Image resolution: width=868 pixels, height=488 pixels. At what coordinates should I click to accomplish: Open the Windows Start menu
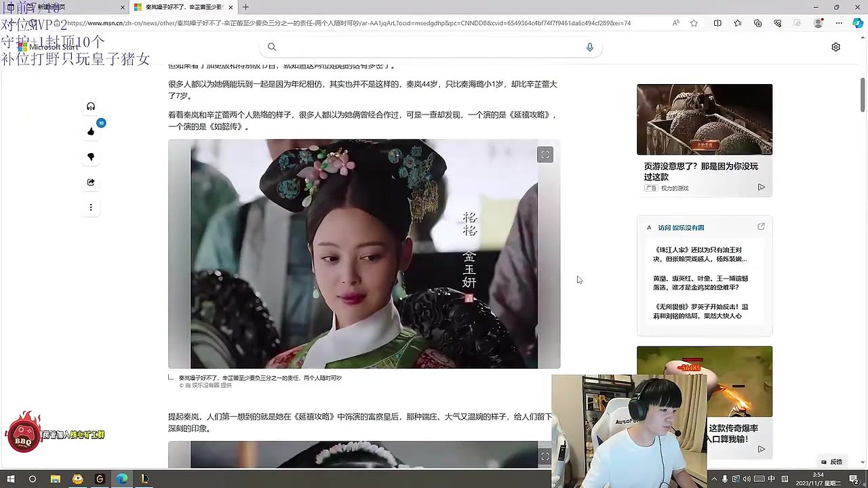tap(11, 479)
